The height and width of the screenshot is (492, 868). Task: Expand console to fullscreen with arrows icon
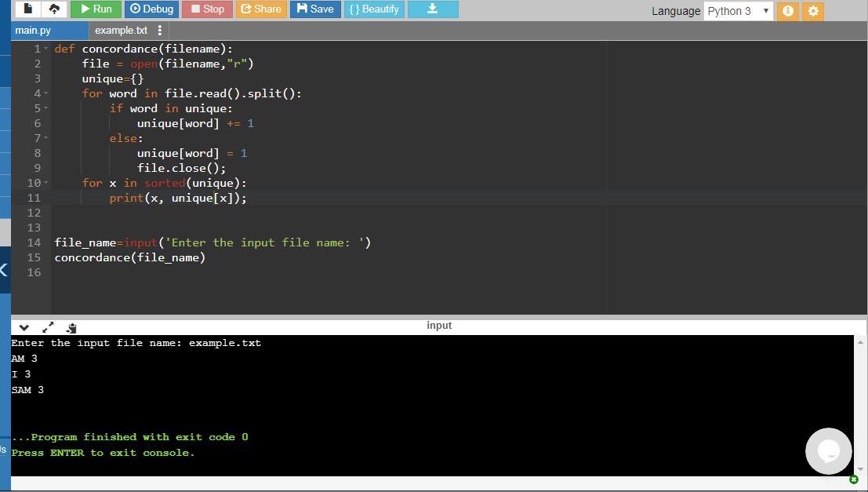coord(48,327)
